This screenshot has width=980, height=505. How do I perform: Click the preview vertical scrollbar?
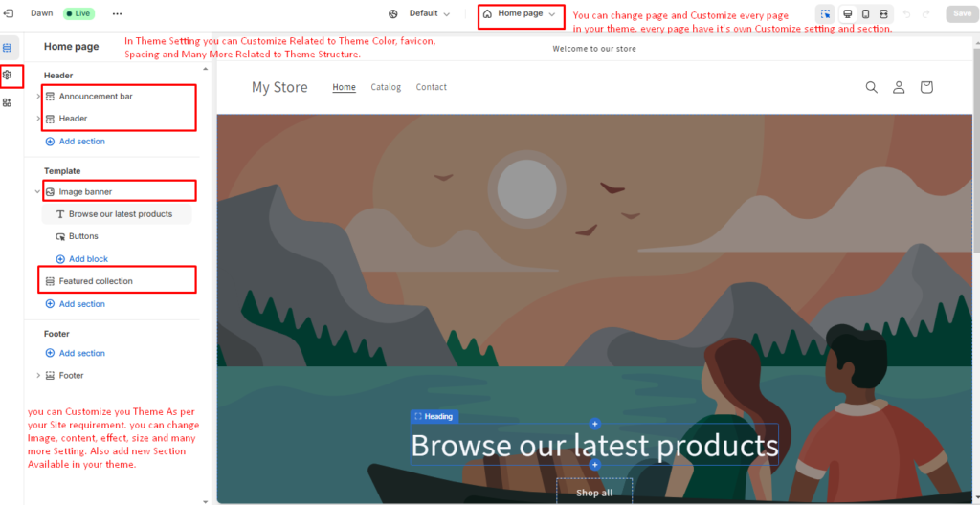coord(975,150)
